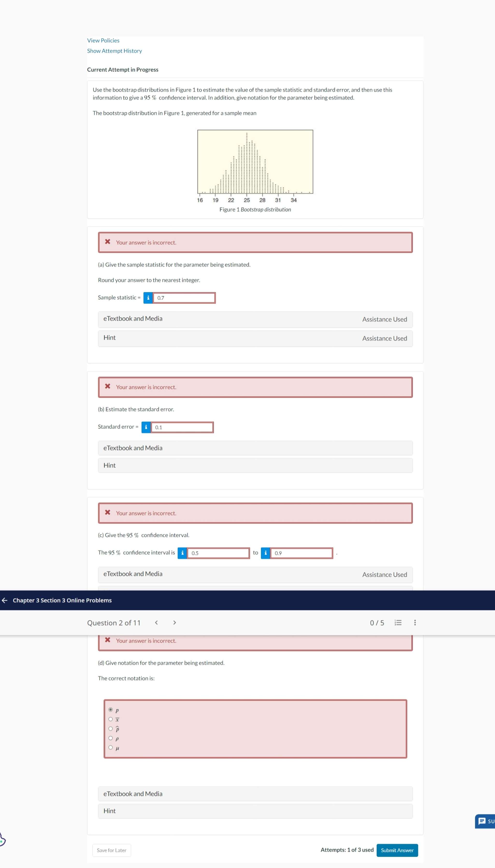Click info icon for confidence interval upper bound
The image size is (495, 868).
pos(265,553)
